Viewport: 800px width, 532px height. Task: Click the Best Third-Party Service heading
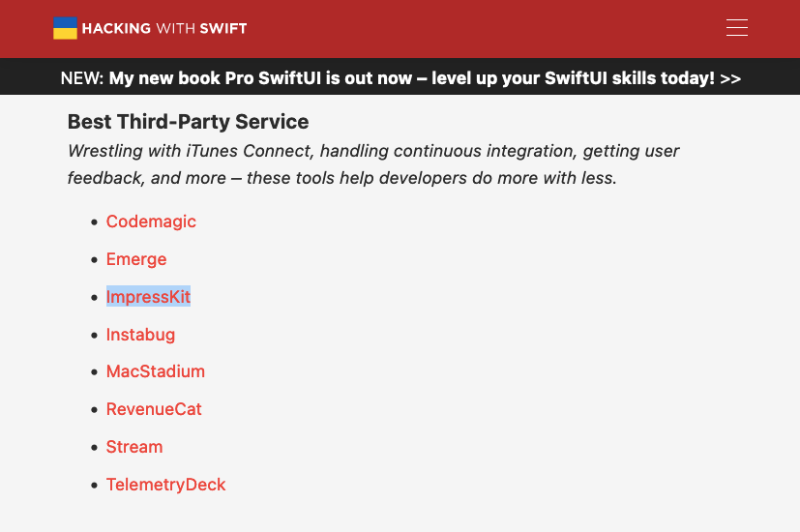click(x=189, y=122)
